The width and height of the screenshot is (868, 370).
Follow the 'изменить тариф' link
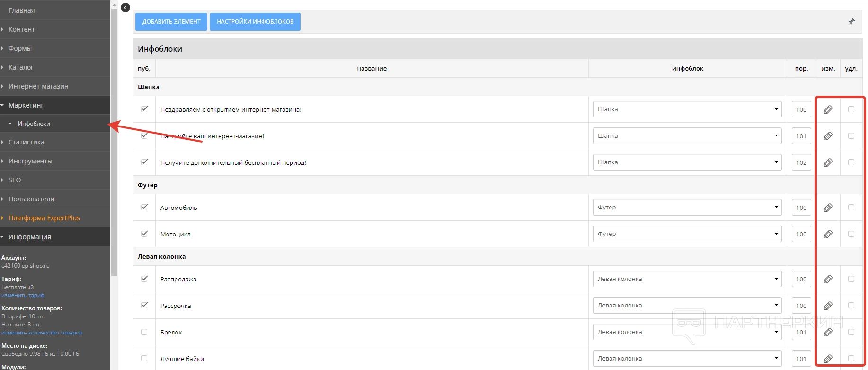coord(23,295)
